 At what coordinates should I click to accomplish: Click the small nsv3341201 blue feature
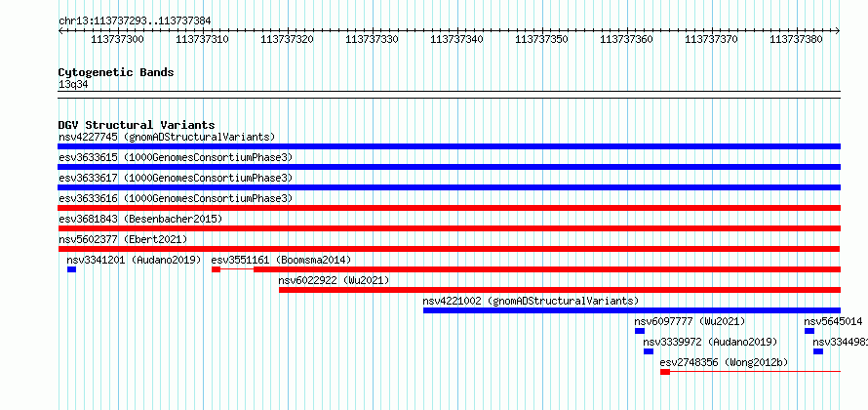tap(71, 269)
